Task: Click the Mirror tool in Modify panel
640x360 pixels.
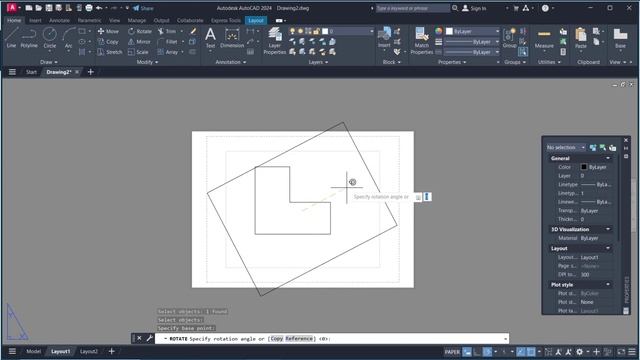Action: [x=139, y=42]
